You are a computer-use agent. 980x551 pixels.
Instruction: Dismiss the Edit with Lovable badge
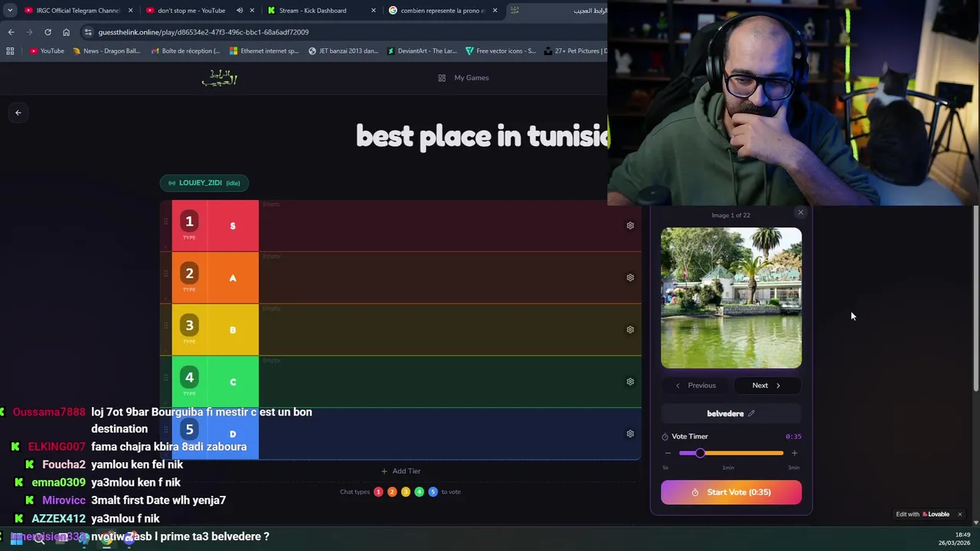(x=959, y=514)
